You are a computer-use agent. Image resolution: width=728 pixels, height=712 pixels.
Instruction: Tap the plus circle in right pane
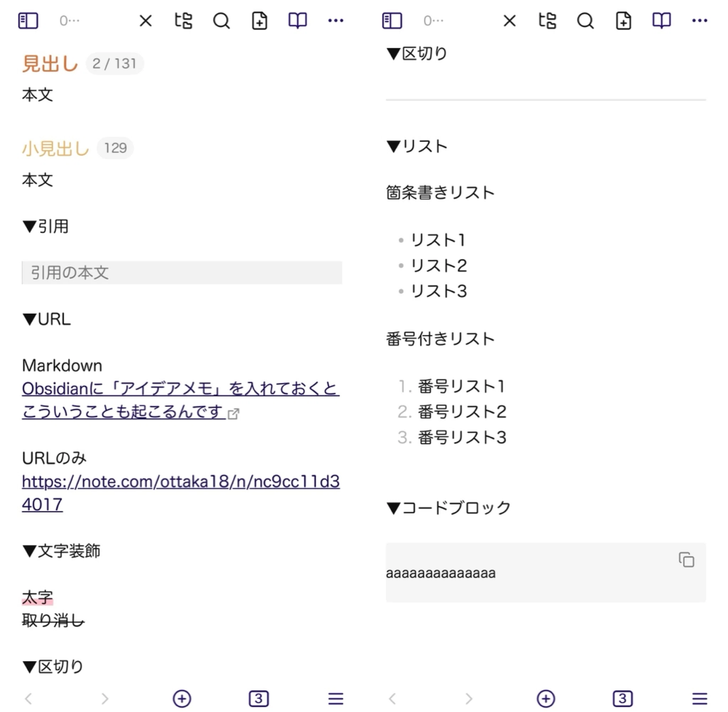tap(546, 698)
